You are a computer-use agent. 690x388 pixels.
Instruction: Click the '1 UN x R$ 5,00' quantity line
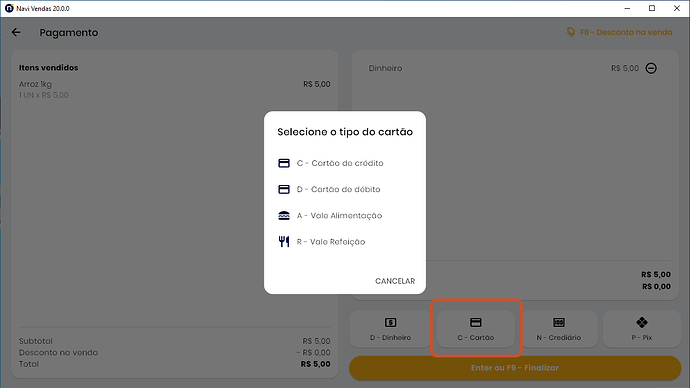coord(44,95)
